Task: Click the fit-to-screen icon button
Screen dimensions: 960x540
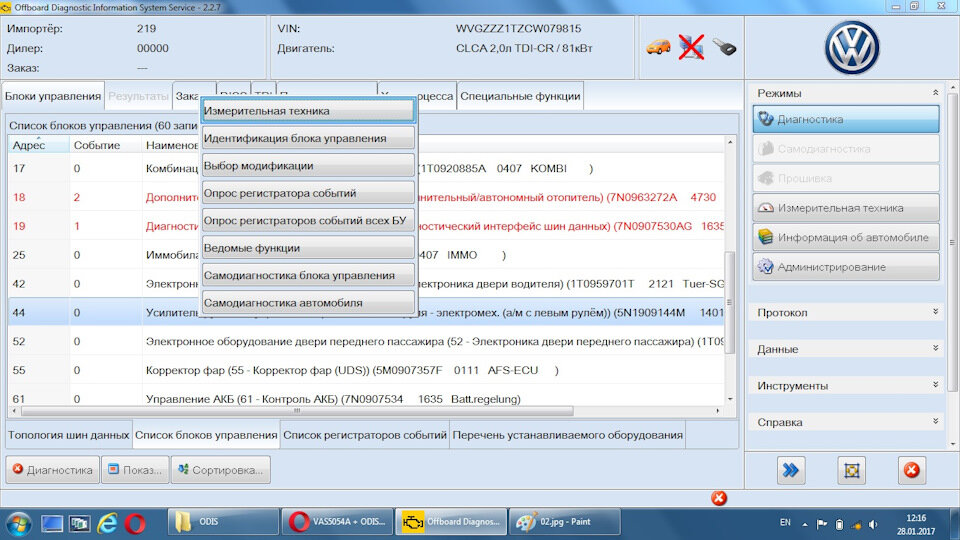Action: pos(852,470)
